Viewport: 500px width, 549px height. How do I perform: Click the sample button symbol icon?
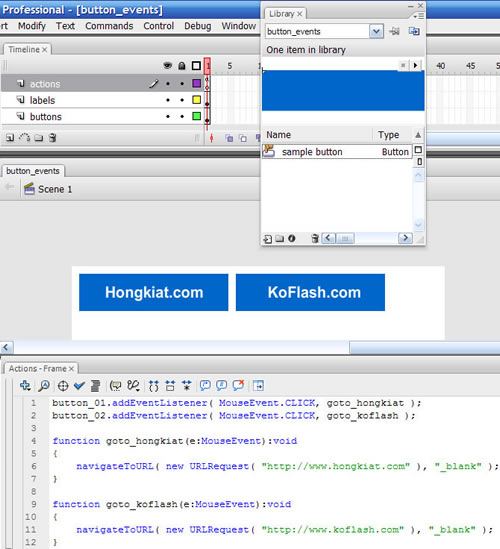[269, 152]
